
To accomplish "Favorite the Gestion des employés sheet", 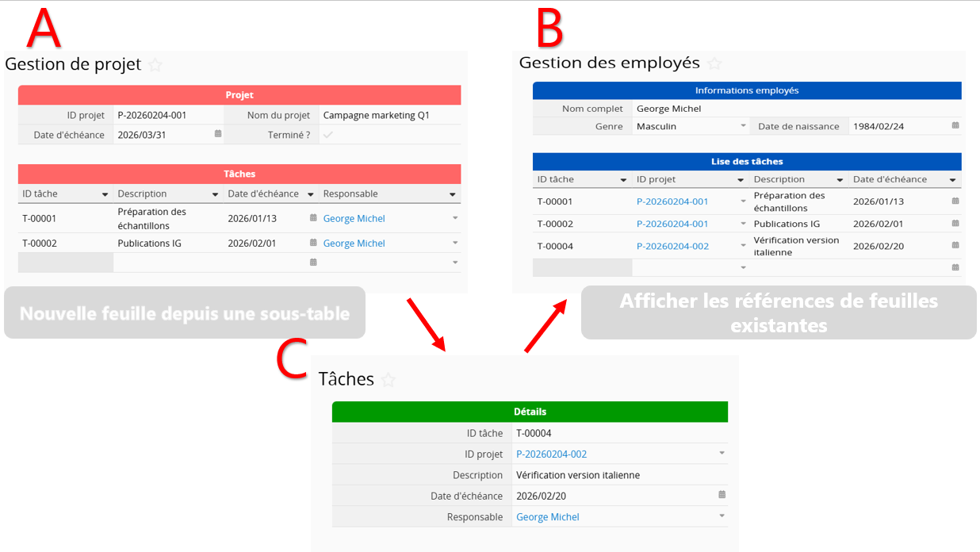I will coord(714,63).
